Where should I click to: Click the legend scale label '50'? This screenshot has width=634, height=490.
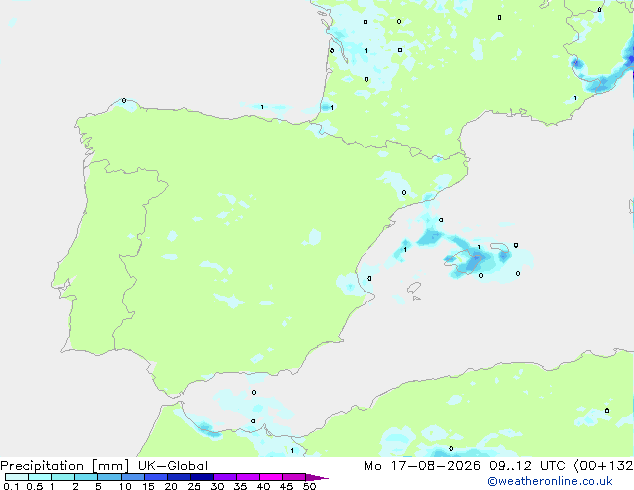(309, 486)
